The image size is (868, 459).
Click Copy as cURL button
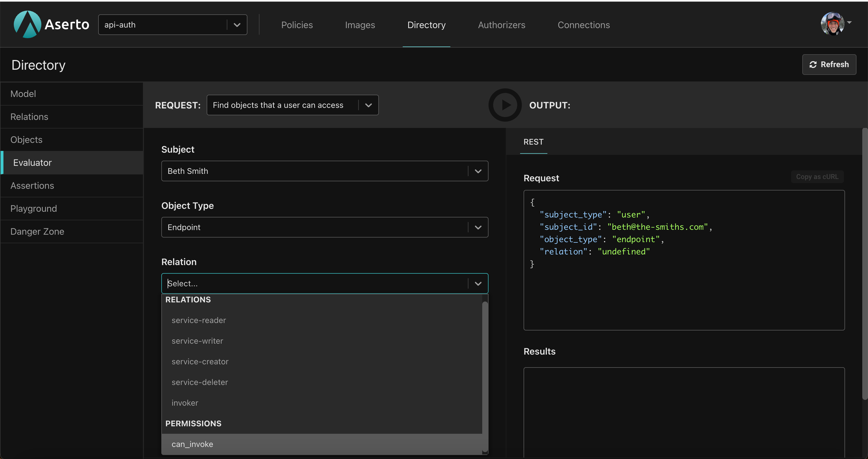point(816,177)
